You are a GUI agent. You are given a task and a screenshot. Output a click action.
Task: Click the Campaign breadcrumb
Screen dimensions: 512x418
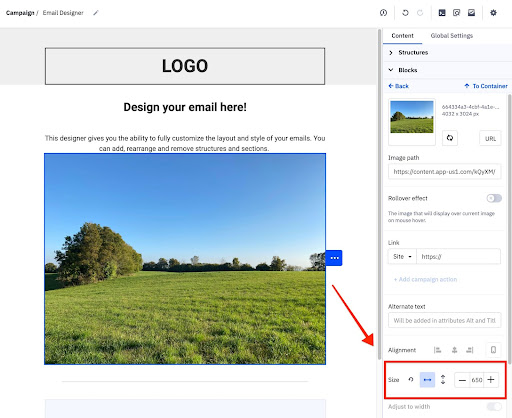[20, 13]
